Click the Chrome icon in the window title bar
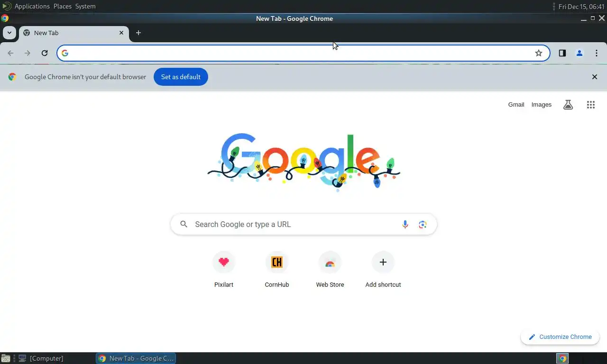The image size is (607, 364). 5,18
